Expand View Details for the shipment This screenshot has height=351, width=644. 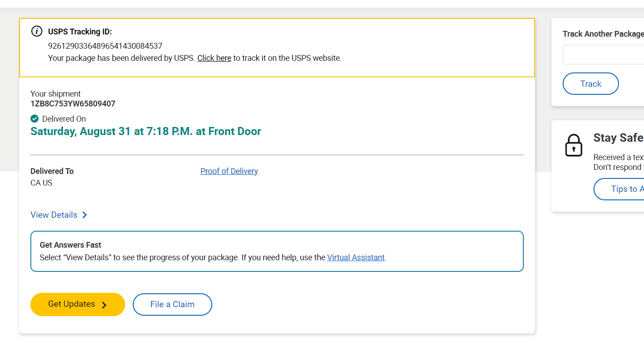click(x=59, y=215)
